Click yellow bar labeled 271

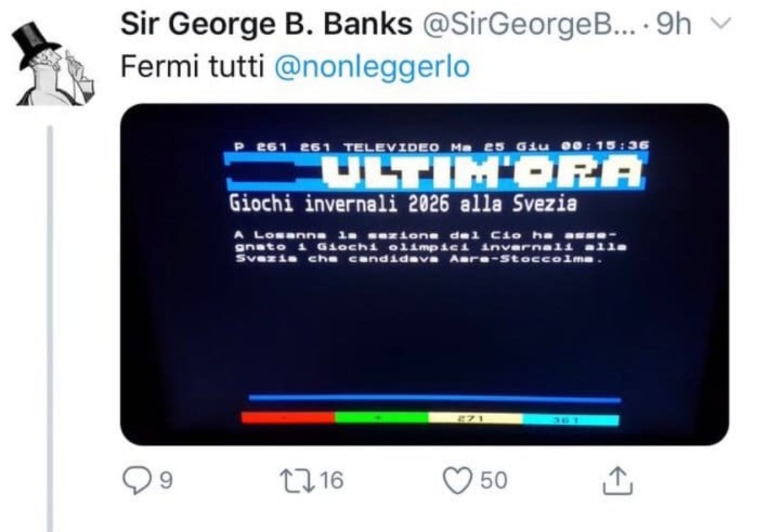476,419
